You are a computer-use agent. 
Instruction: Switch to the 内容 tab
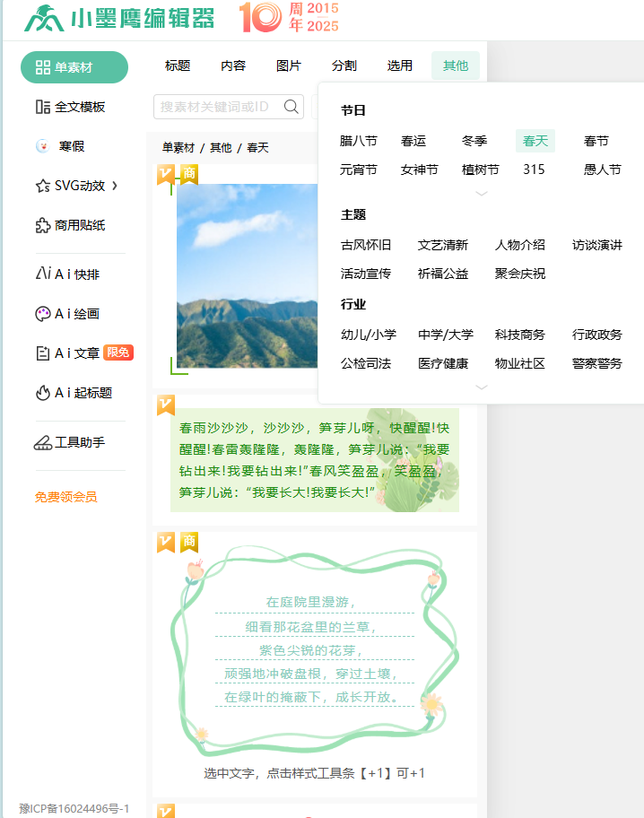(x=233, y=65)
